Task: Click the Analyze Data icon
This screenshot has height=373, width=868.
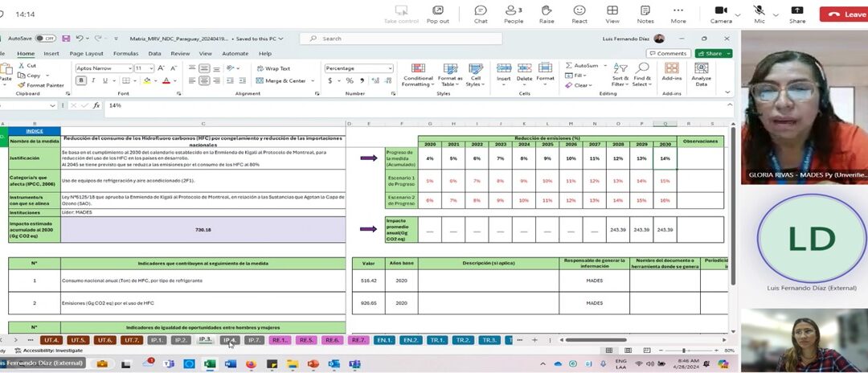Action: (x=701, y=74)
